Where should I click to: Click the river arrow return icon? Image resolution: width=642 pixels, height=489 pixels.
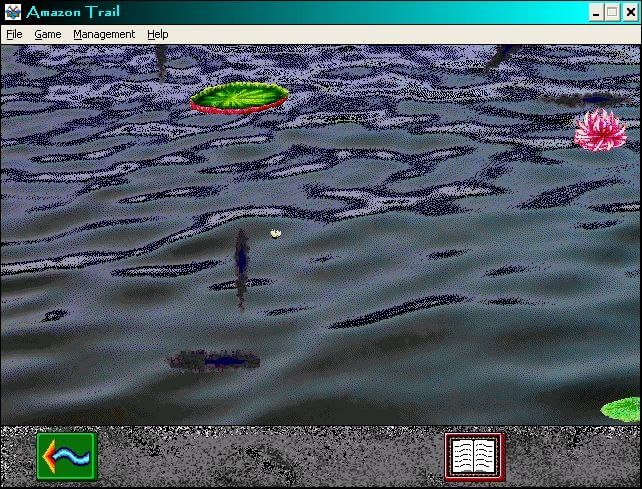[x=67, y=456]
